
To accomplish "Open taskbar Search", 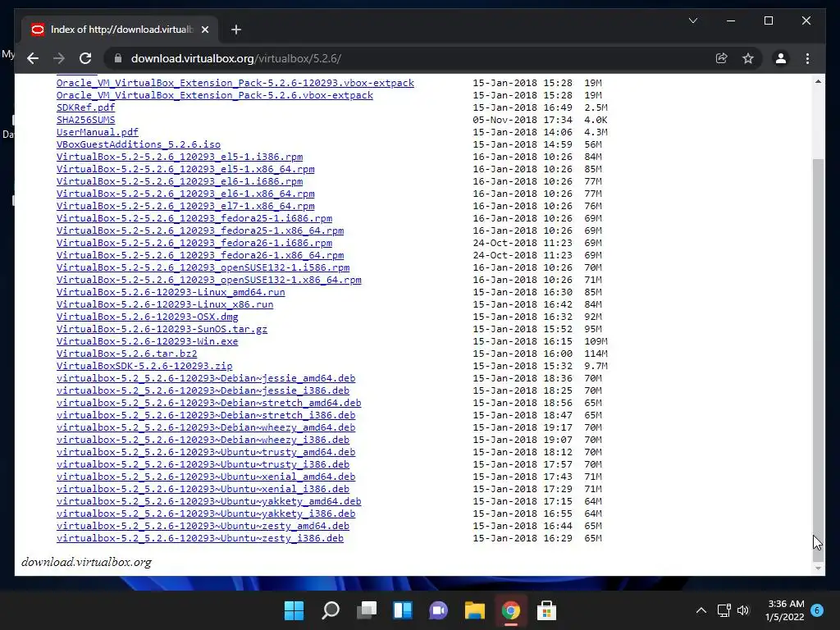I will (x=330, y=610).
